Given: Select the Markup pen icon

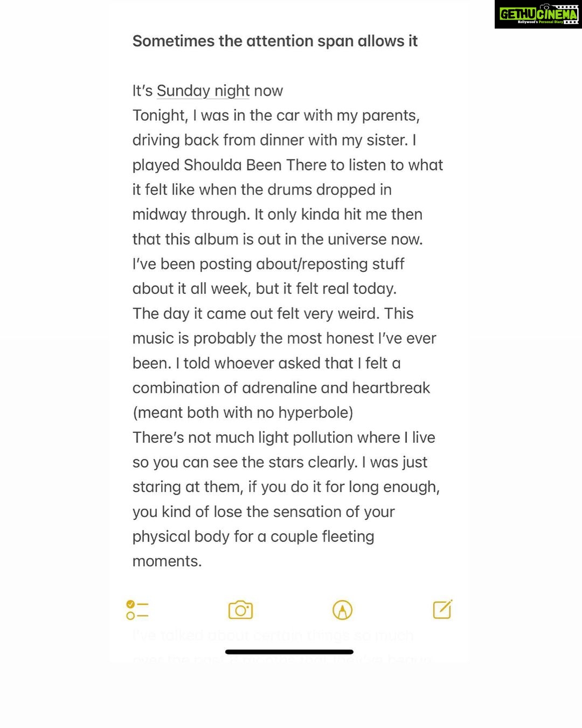Looking at the screenshot, I should tap(342, 610).
